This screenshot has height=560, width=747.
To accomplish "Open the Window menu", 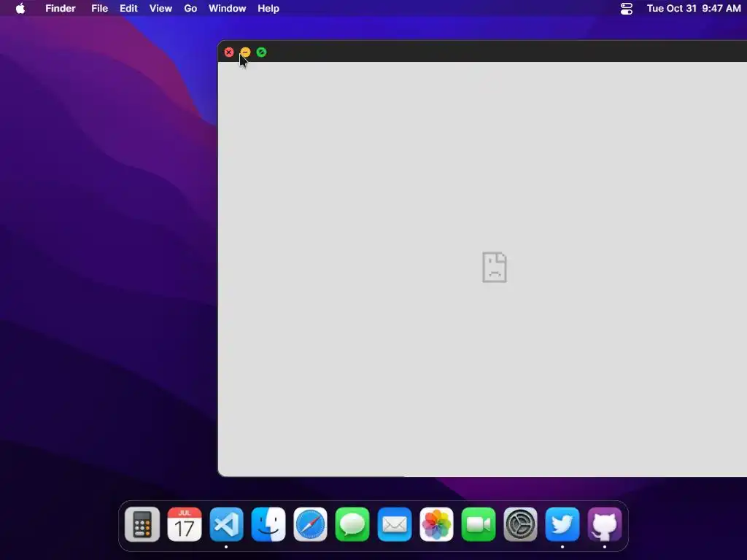I will [228, 9].
